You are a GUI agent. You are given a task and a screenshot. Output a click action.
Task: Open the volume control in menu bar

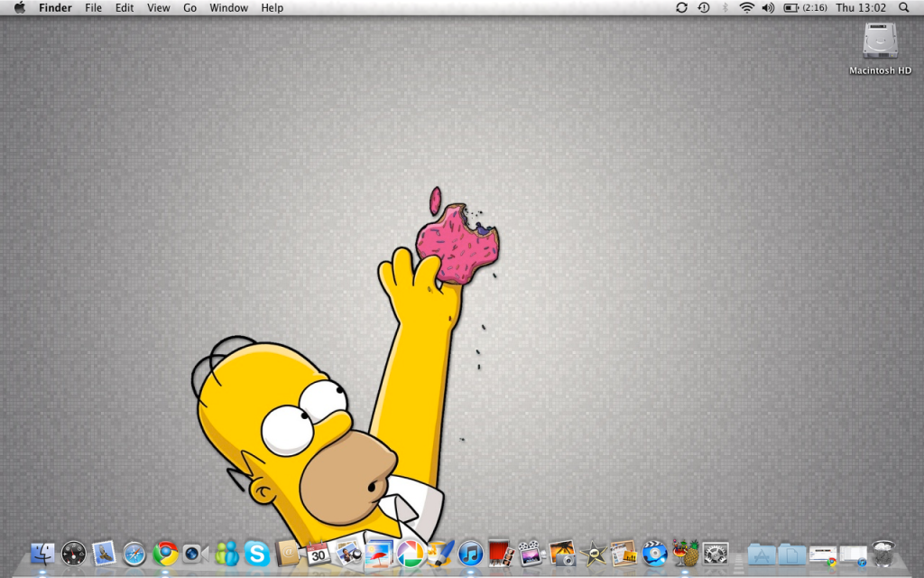(x=769, y=7)
